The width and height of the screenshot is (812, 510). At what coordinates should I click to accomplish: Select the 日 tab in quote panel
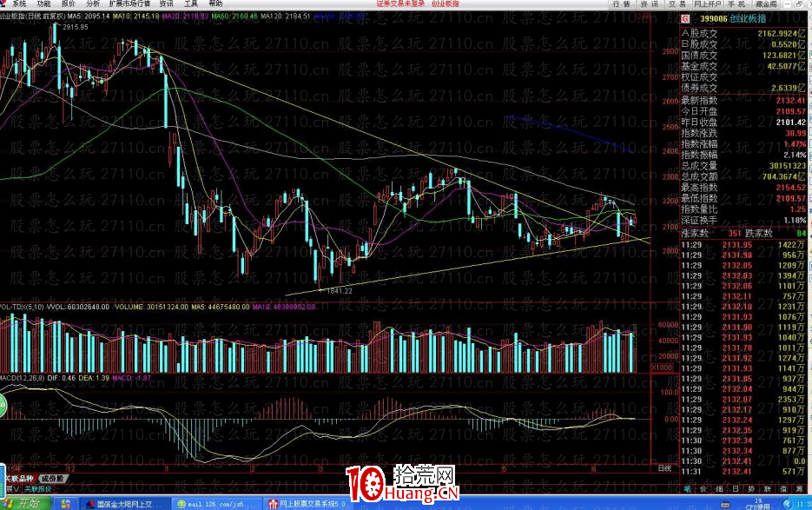pyautogui.click(x=736, y=489)
